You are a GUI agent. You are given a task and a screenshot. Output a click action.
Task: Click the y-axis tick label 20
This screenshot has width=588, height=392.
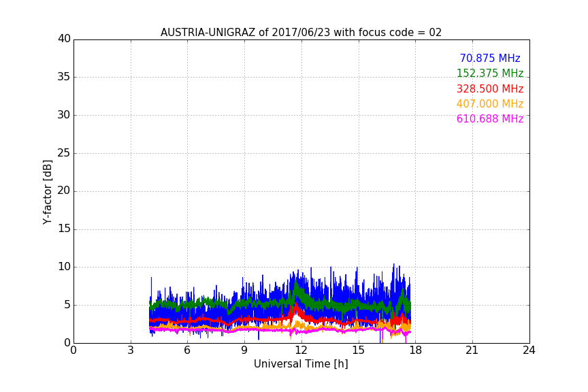(x=64, y=191)
